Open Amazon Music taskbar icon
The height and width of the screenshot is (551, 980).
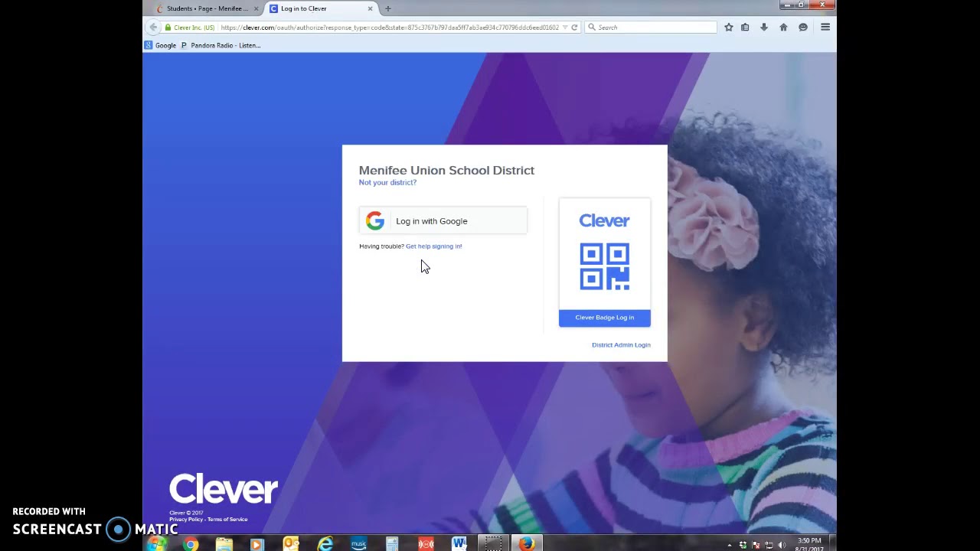(x=358, y=544)
